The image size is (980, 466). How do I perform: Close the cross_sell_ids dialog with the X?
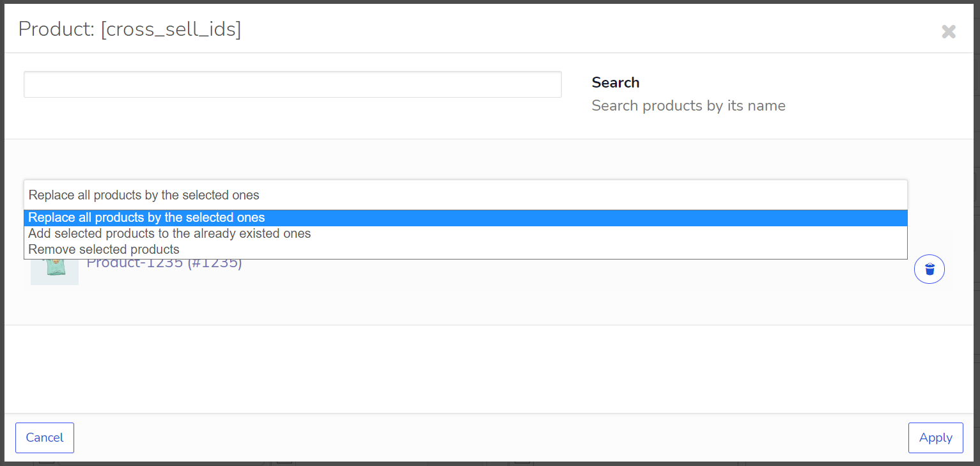pyautogui.click(x=949, y=31)
